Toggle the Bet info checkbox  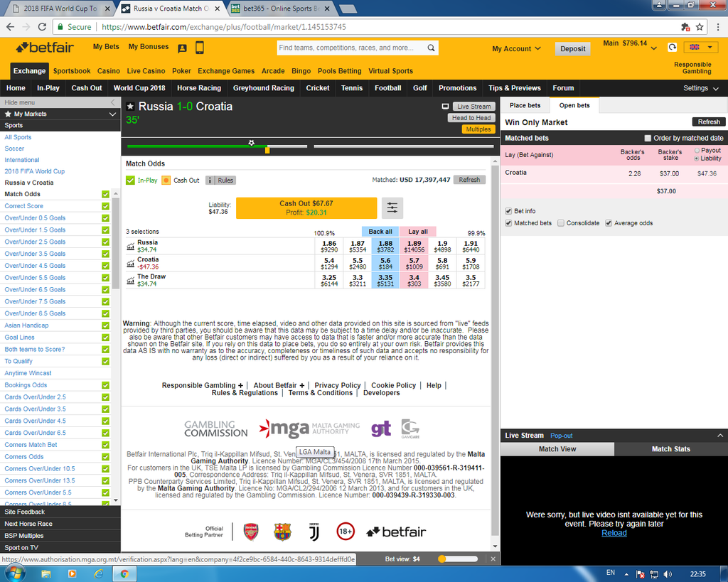[508, 211]
